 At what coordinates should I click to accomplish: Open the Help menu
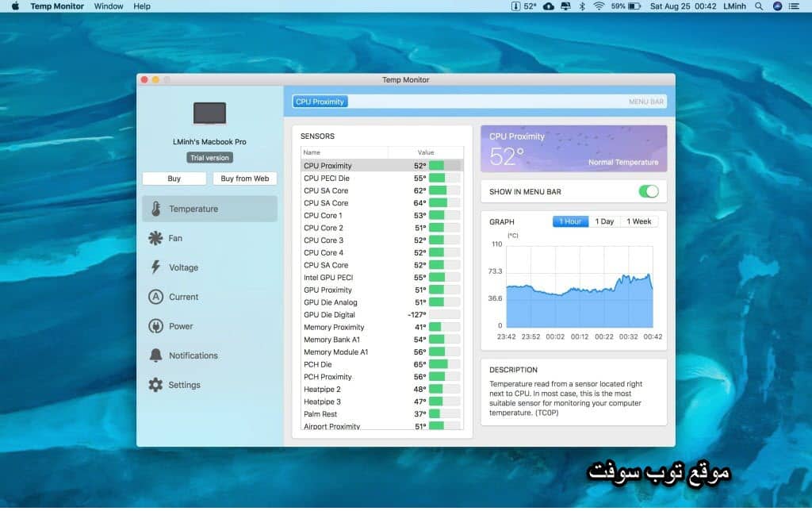click(x=142, y=6)
